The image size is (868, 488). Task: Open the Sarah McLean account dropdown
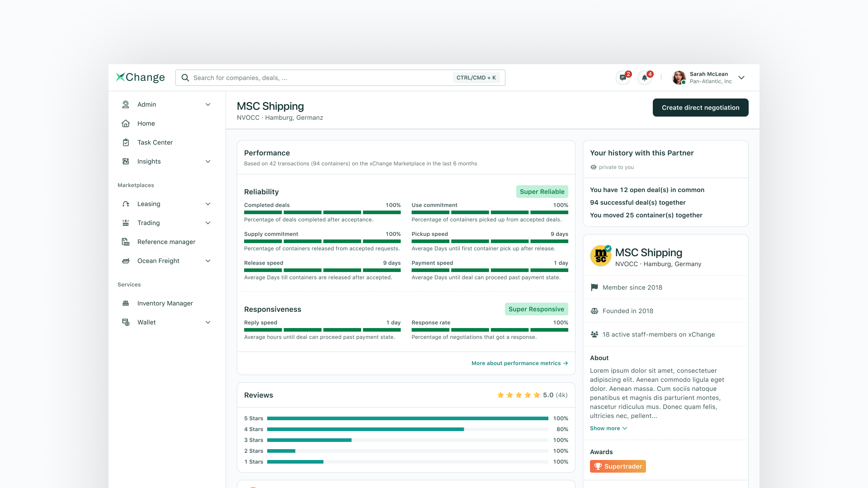(741, 78)
